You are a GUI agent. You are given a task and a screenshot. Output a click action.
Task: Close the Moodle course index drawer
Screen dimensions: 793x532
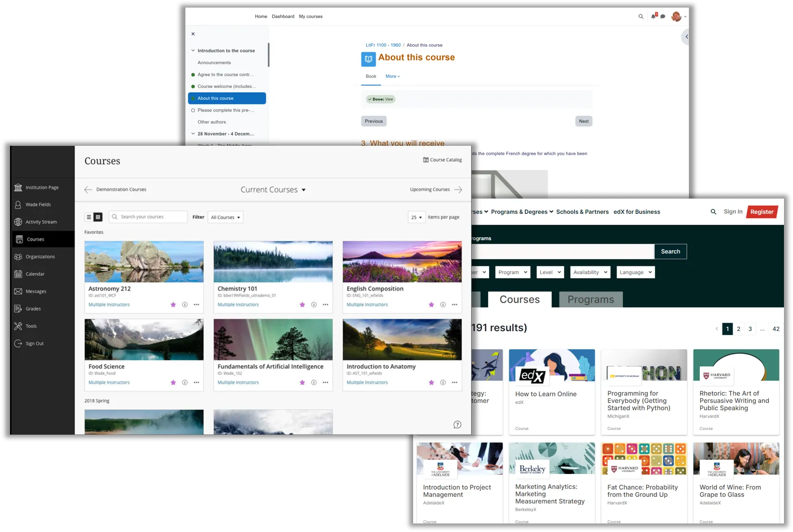pos(193,34)
